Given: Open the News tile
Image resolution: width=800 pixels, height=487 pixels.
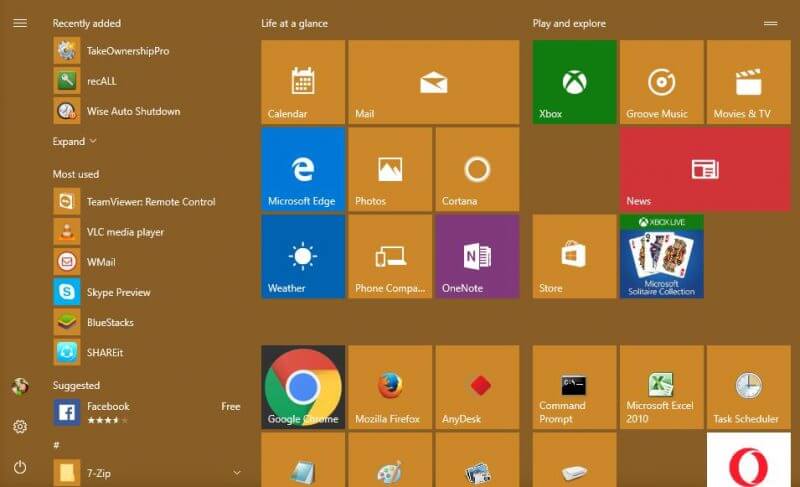Looking at the screenshot, I should tap(706, 169).
